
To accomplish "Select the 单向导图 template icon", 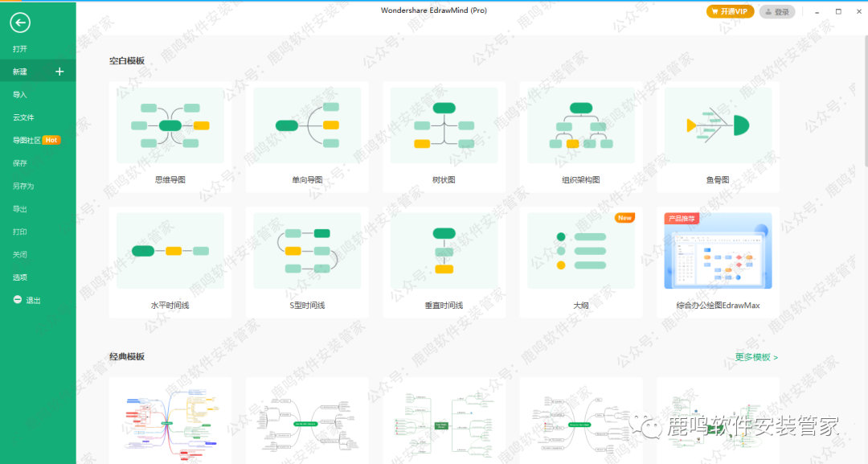I will pyautogui.click(x=307, y=125).
